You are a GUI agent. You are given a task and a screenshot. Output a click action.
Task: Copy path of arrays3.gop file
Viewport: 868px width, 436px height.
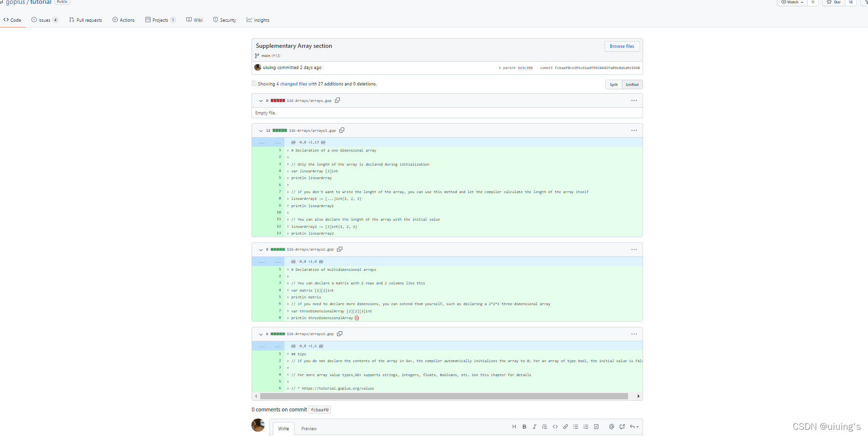[x=339, y=334]
